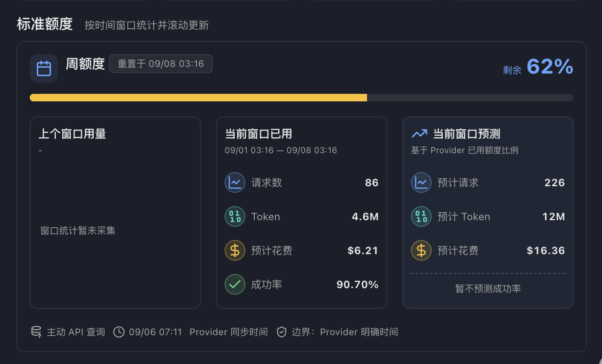602x364 pixels.
Task: Click the clock icon before 09/06 07:11
Action: 119,332
